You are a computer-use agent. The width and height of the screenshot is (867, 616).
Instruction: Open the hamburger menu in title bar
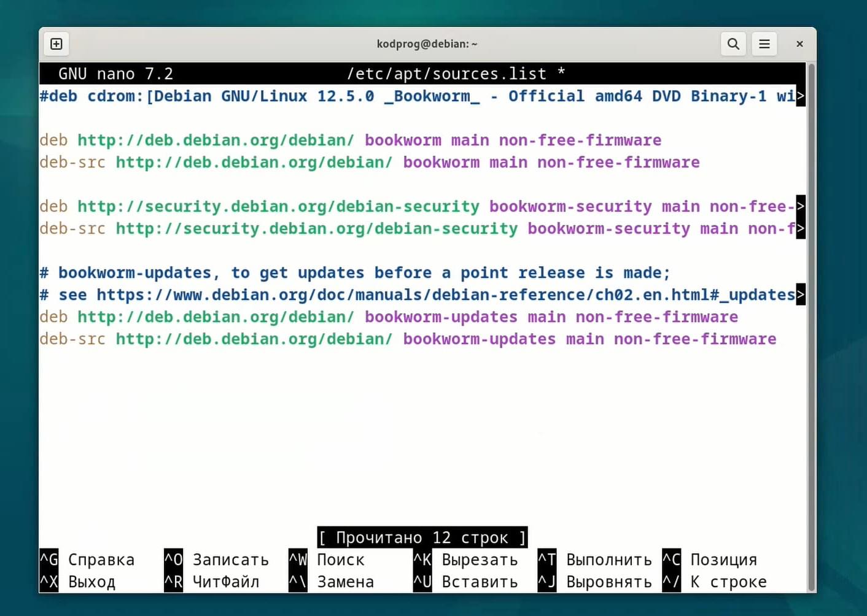coord(764,44)
